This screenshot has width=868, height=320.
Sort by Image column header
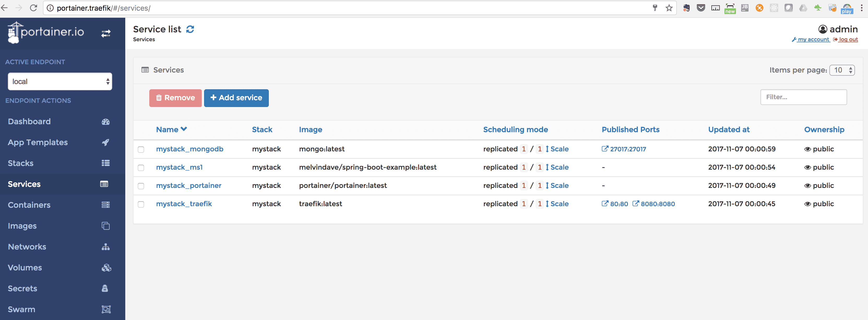click(x=310, y=130)
